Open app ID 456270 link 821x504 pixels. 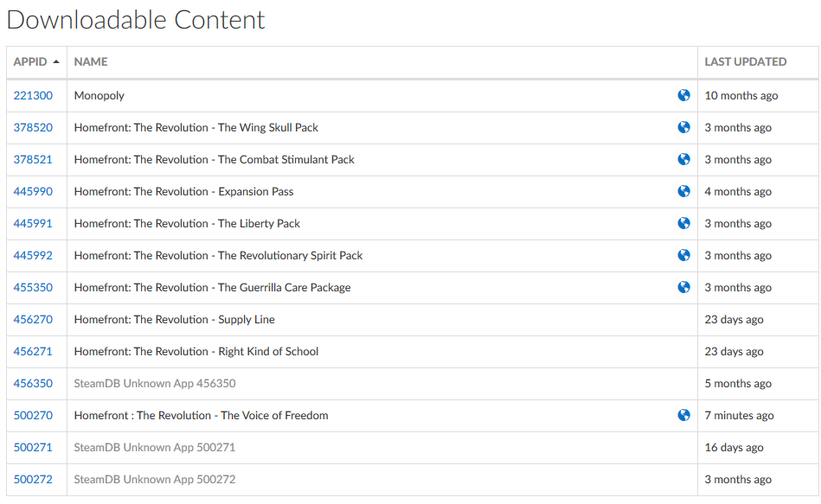pos(33,319)
